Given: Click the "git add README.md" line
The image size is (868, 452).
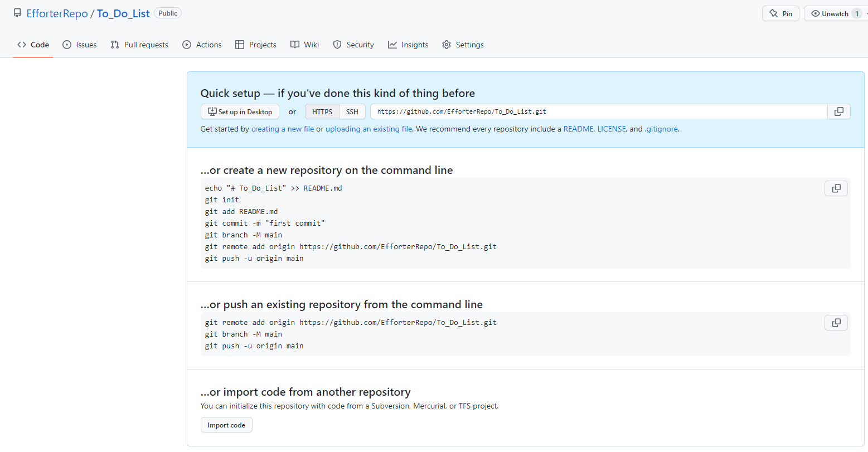Looking at the screenshot, I should click(x=241, y=211).
